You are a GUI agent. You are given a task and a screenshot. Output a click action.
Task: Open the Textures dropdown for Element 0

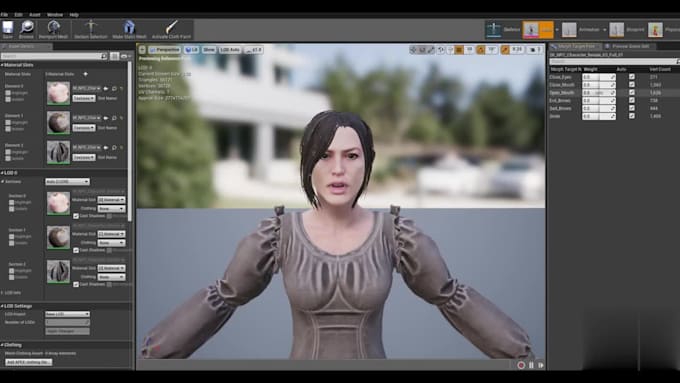click(84, 98)
